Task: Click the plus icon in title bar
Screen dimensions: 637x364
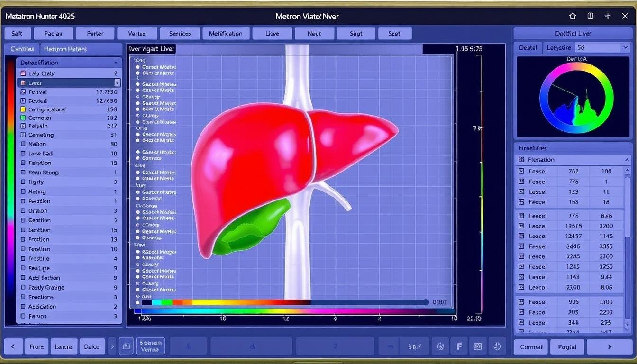Action: coord(608,16)
